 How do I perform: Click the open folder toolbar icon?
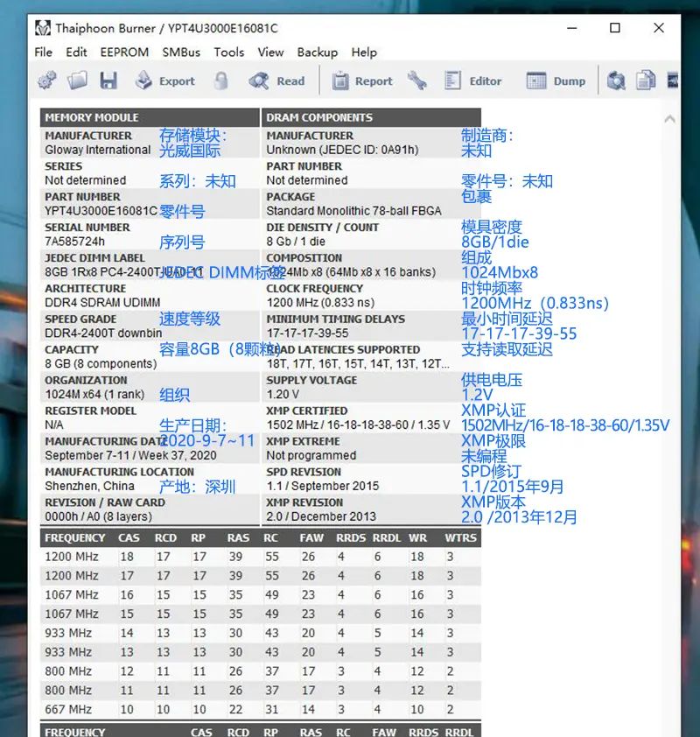[x=77, y=81]
